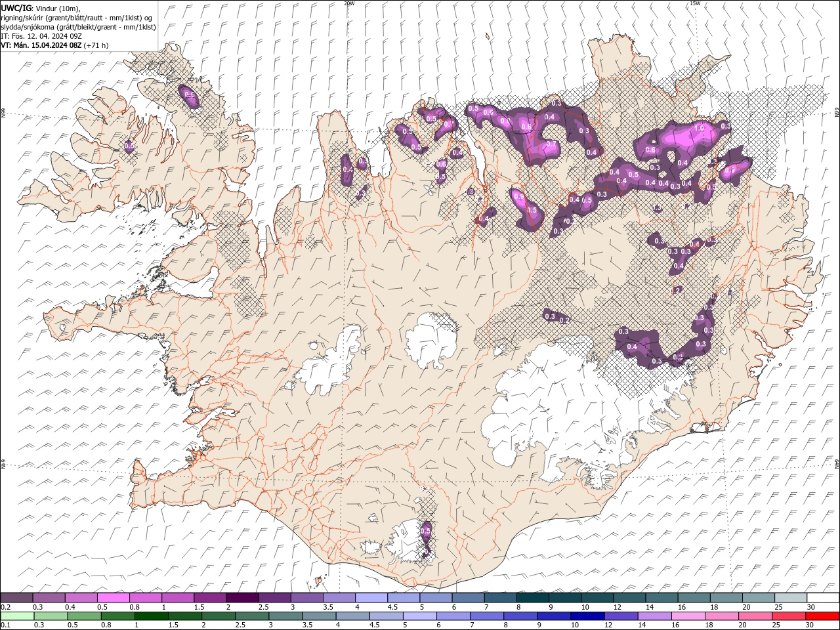Click the '30' label in the snow legend
The height and width of the screenshot is (630, 840).
click(x=811, y=607)
